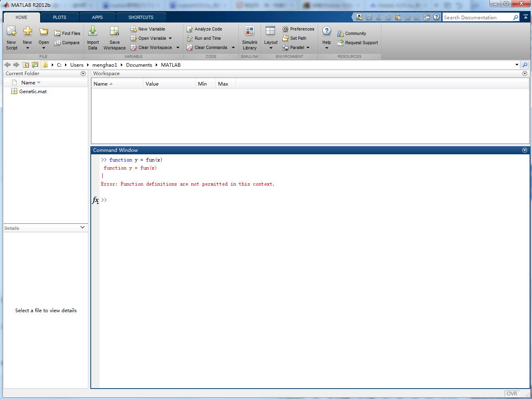Viewport: 532px width, 399px height.
Task: Minimize the toolstrip
Action: 526,17
